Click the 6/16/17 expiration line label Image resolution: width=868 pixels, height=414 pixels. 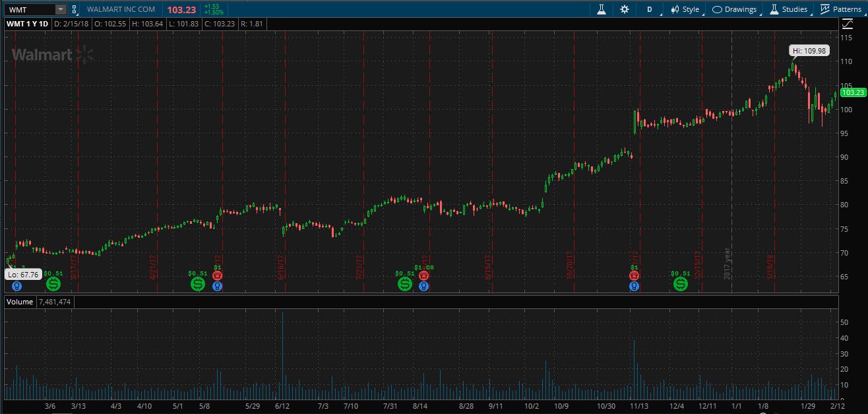tap(281, 268)
